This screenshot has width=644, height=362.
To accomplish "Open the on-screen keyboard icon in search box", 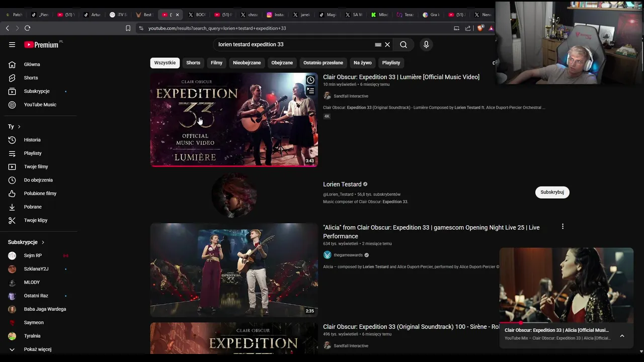I will point(378,45).
